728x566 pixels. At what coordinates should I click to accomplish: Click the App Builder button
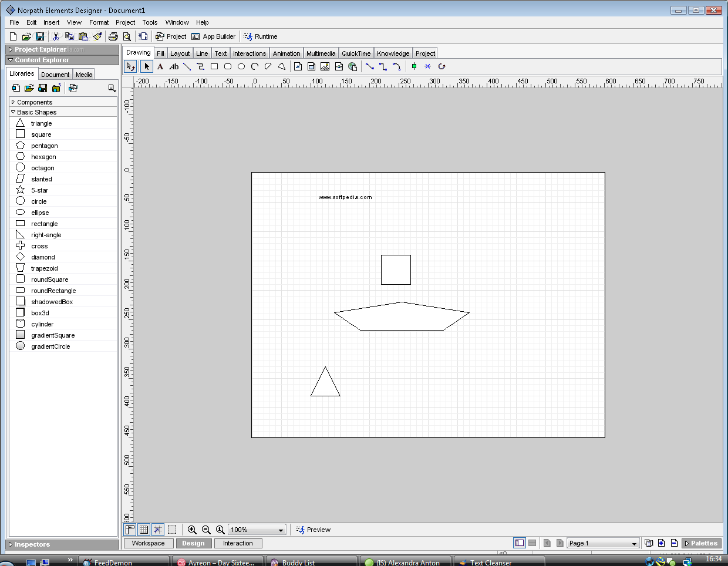point(214,36)
